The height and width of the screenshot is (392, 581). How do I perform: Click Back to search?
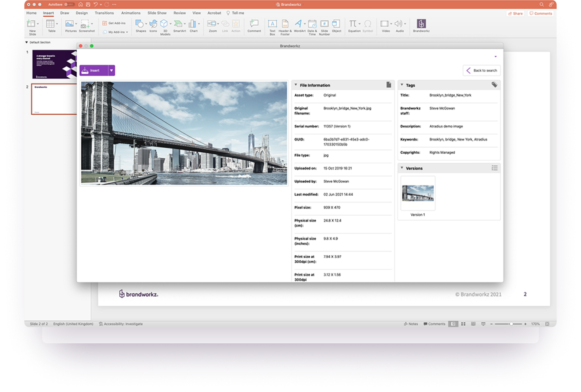click(x=482, y=71)
